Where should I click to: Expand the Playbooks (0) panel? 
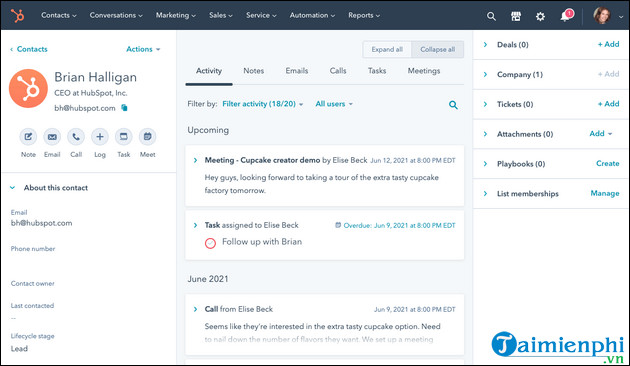[485, 164]
